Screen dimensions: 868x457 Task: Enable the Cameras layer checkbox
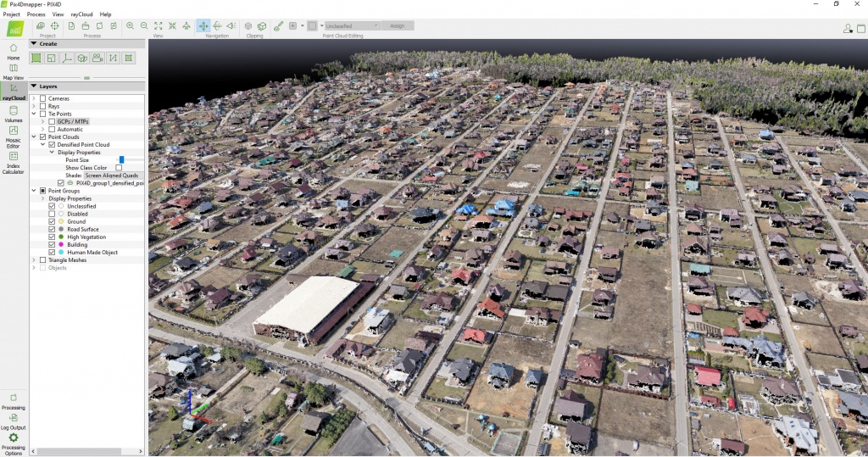(42, 98)
